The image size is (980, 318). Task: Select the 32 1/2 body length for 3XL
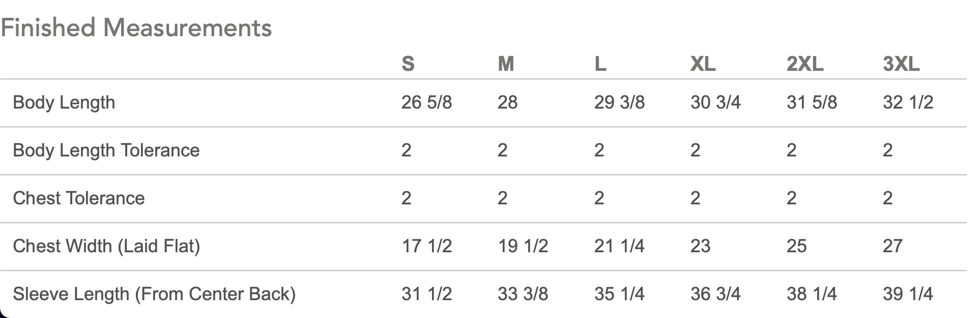point(908,102)
